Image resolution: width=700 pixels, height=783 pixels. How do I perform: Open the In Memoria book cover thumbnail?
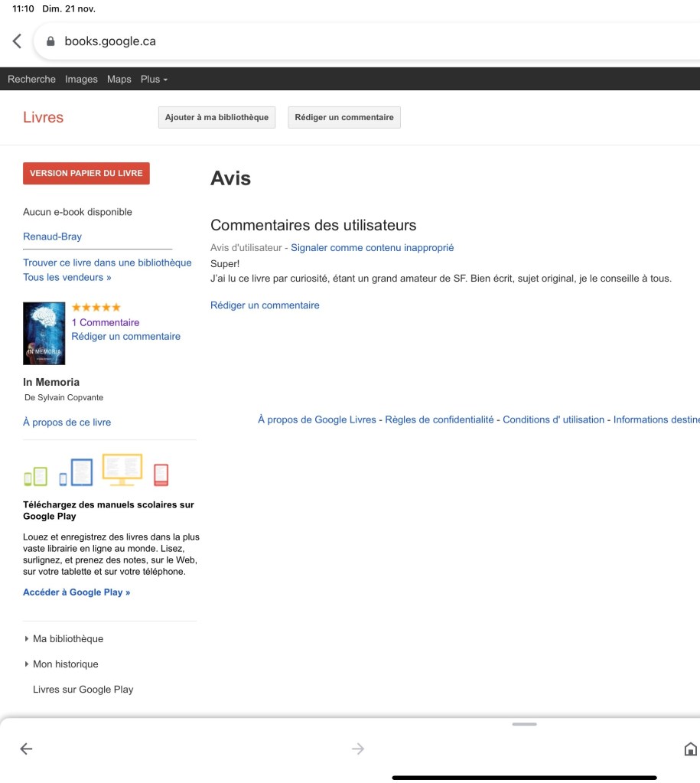coord(44,333)
